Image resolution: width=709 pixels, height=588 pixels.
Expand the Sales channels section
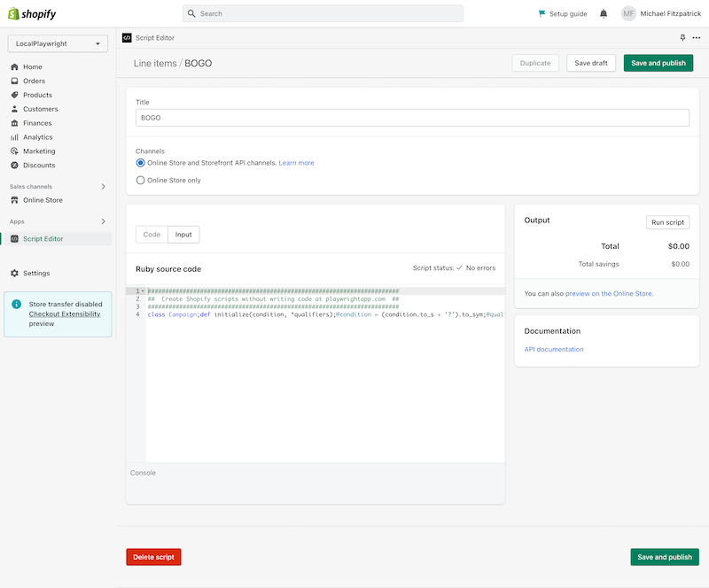click(x=103, y=187)
